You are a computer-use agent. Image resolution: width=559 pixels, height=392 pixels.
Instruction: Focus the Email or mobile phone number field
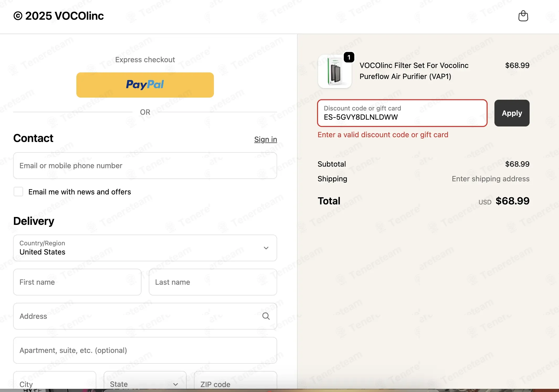tap(145, 166)
